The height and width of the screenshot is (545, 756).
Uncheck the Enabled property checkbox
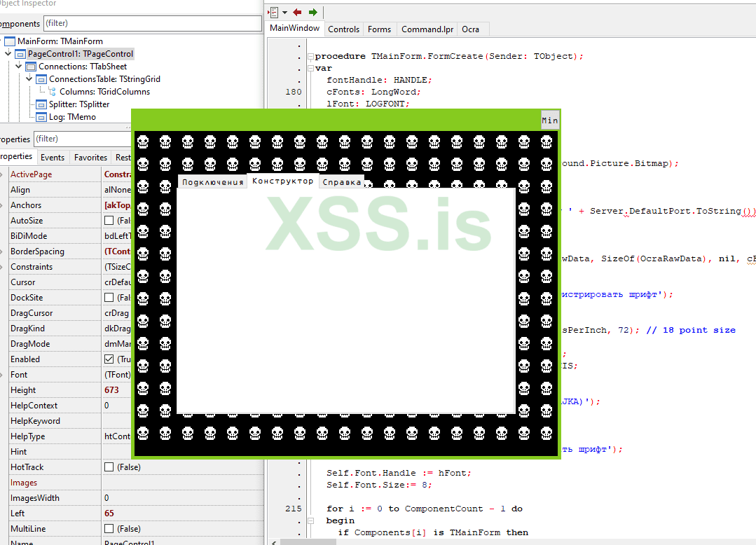coord(109,359)
